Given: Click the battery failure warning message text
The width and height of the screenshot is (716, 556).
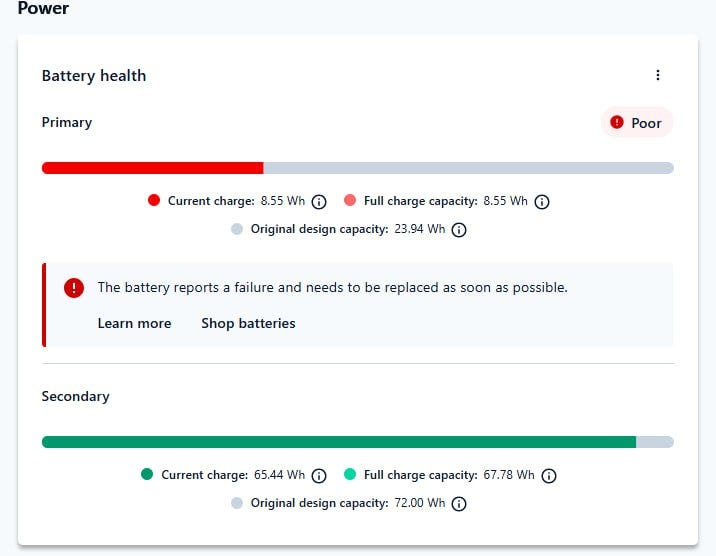Looking at the screenshot, I should 332,288.
